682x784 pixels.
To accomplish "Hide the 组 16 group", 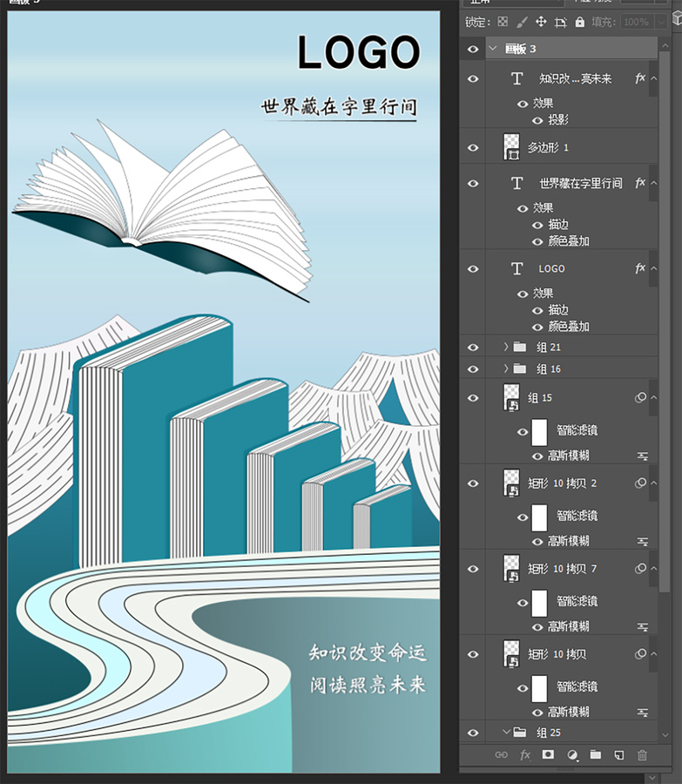I will tap(472, 369).
